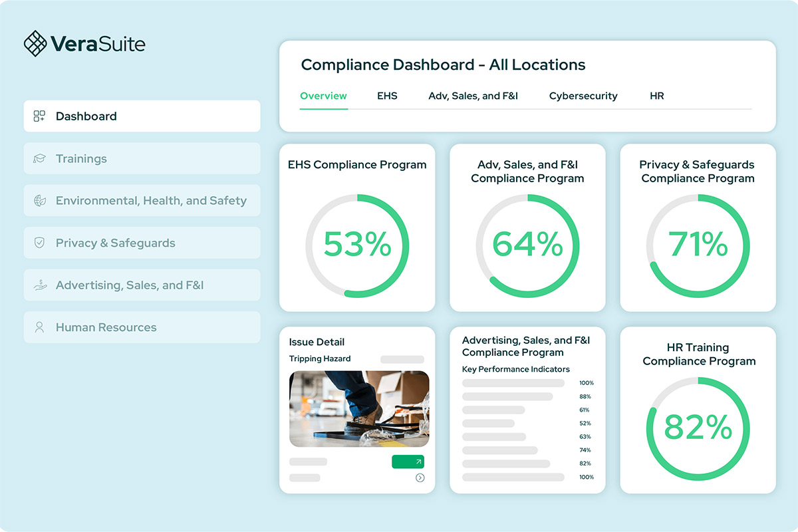This screenshot has width=798, height=532.
Task: Switch to the Adv, Sales, and F&I tab
Action: [x=473, y=96]
